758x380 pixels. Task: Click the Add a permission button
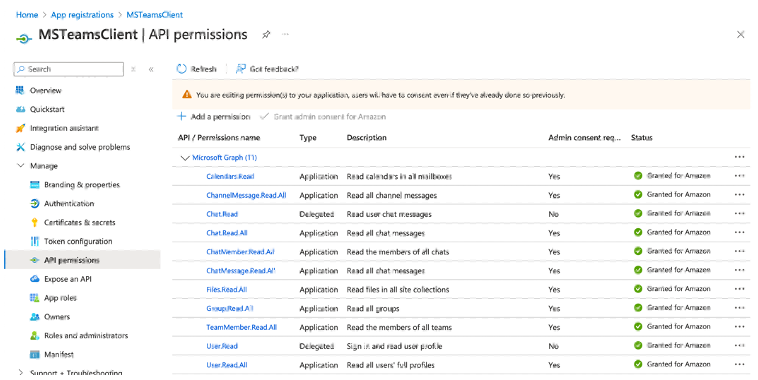click(214, 117)
